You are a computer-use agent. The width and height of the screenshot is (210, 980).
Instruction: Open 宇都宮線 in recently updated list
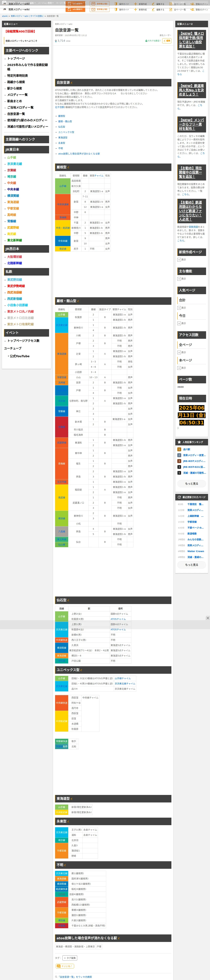(x=192, y=522)
